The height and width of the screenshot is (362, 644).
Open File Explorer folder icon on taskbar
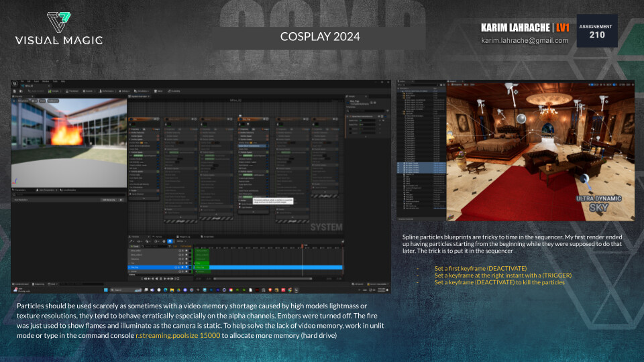tap(172, 290)
